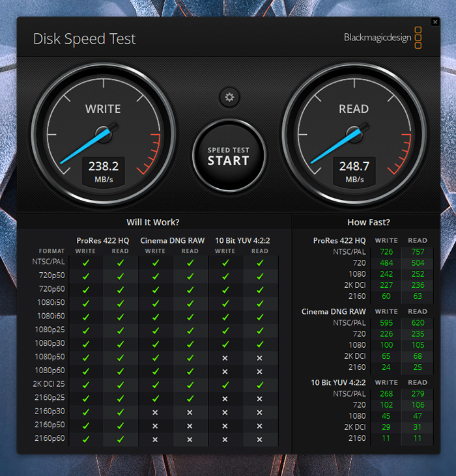Click 10 Bit YUV 4:2:2 720 read value 106
Image resolution: width=456 pixels, height=476 pixels.
click(x=418, y=404)
